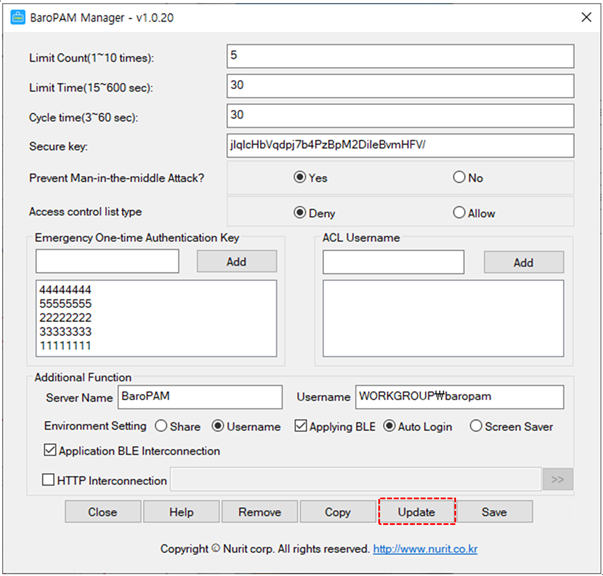Click the BaroPAM Manager title bar icon
The image size is (603, 576).
pos(17,17)
